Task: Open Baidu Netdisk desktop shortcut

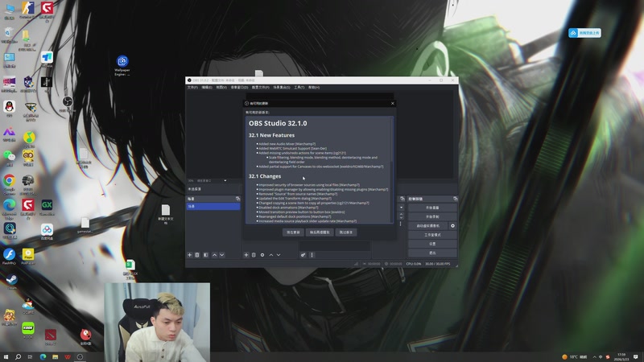Action: pos(47,232)
